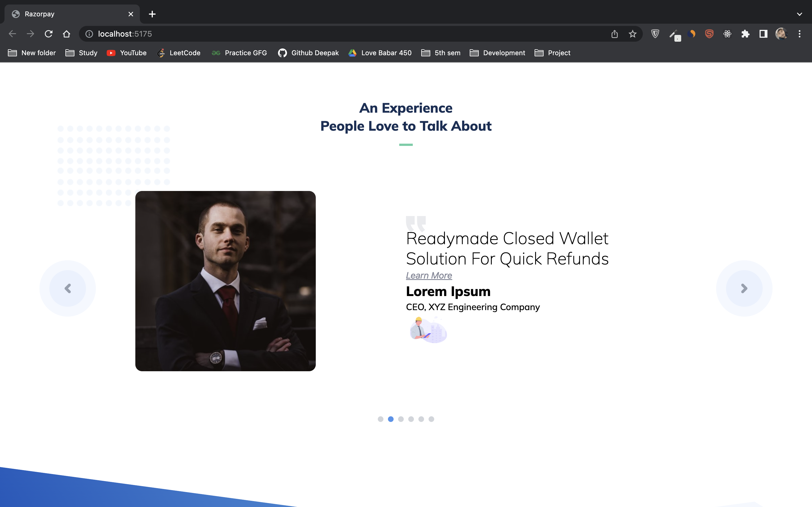Reload the current page
The image size is (812, 507).
pyautogui.click(x=49, y=34)
